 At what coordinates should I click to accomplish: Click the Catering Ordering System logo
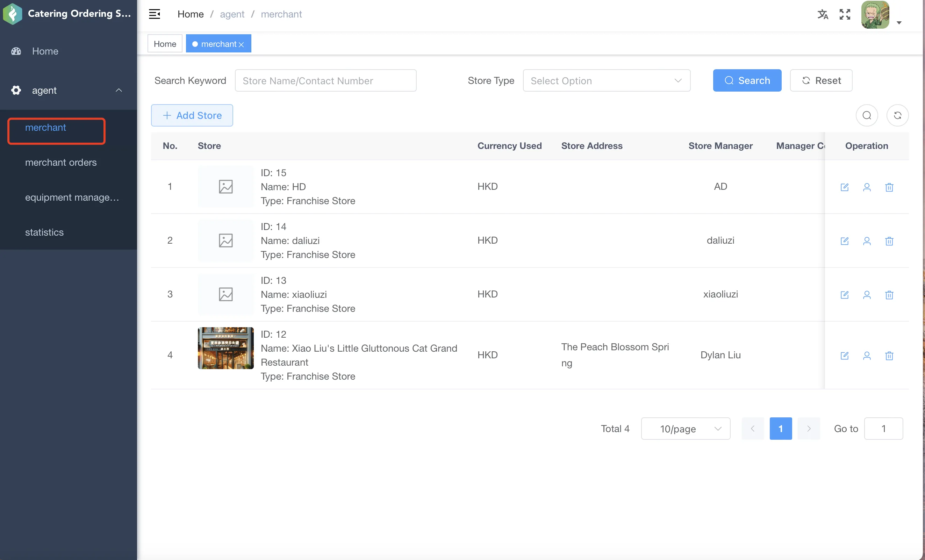pos(13,14)
